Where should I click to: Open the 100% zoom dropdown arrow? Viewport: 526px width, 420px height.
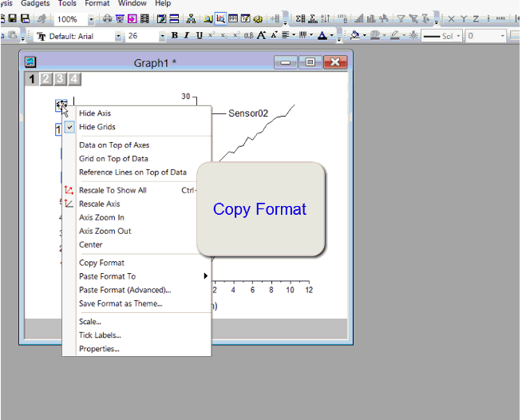pyautogui.click(x=91, y=19)
